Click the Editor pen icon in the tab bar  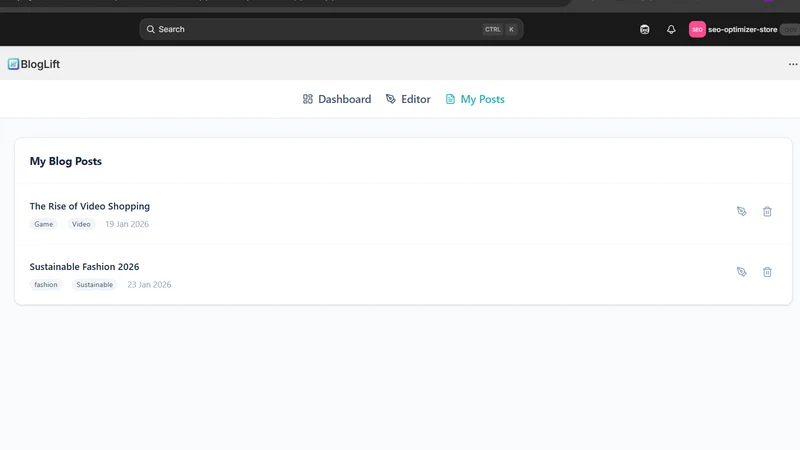[391, 99]
